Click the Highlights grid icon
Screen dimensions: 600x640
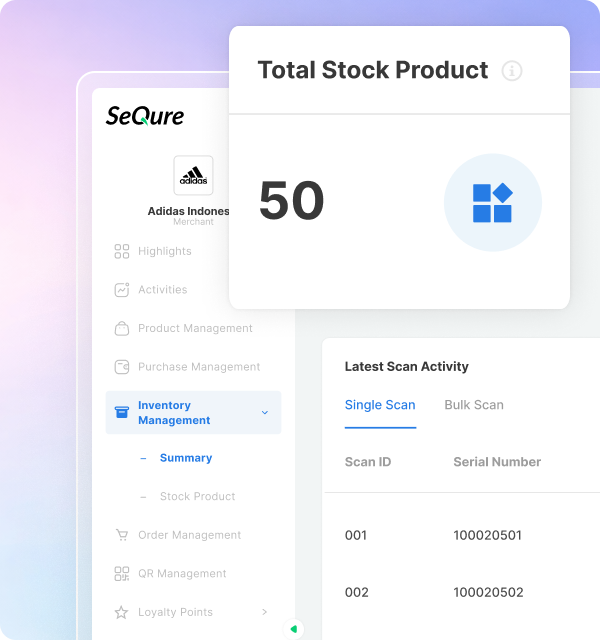pyautogui.click(x=122, y=251)
